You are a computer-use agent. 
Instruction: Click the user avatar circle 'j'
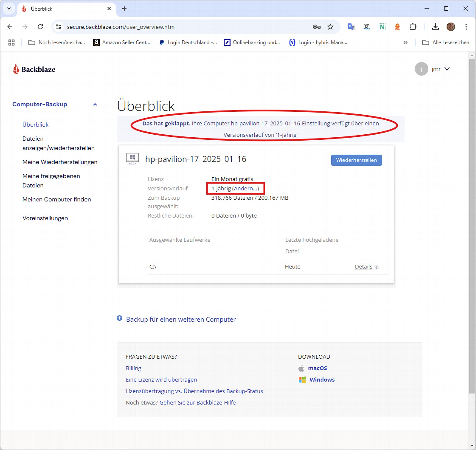tap(421, 69)
